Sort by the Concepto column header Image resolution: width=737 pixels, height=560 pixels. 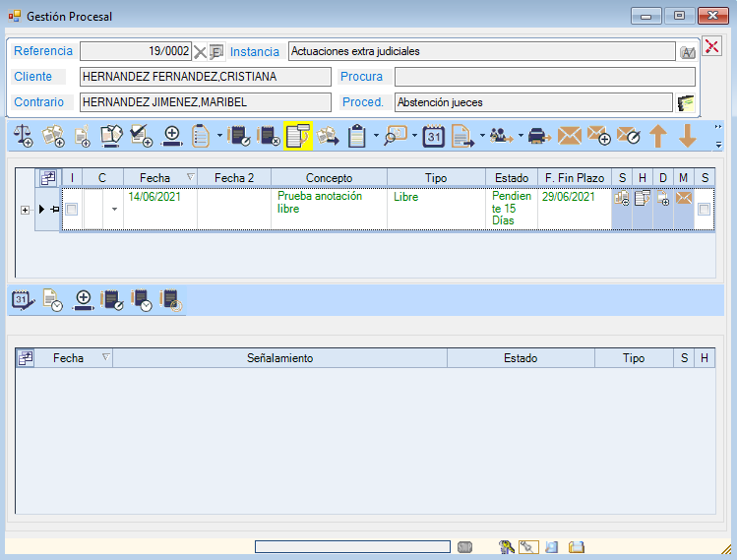[x=329, y=178]
